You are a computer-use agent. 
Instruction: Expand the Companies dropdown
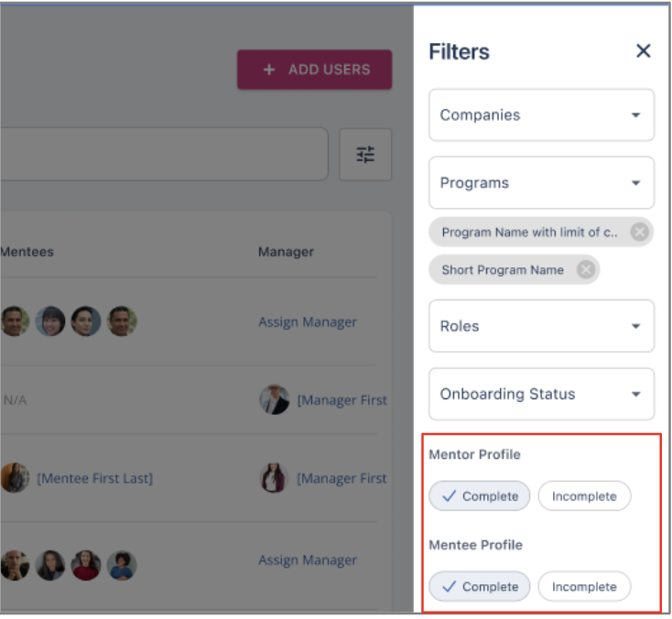(541, 115)
